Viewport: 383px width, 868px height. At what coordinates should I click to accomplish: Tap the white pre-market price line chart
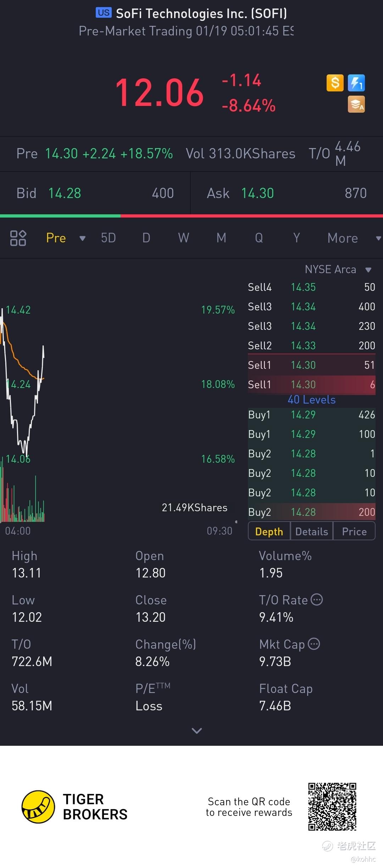[22, 383]
